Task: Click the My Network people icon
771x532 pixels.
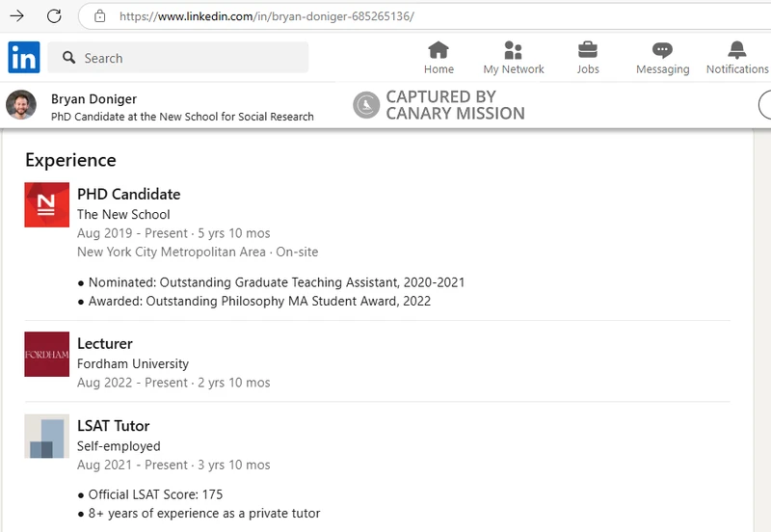Action: point(513,50)
